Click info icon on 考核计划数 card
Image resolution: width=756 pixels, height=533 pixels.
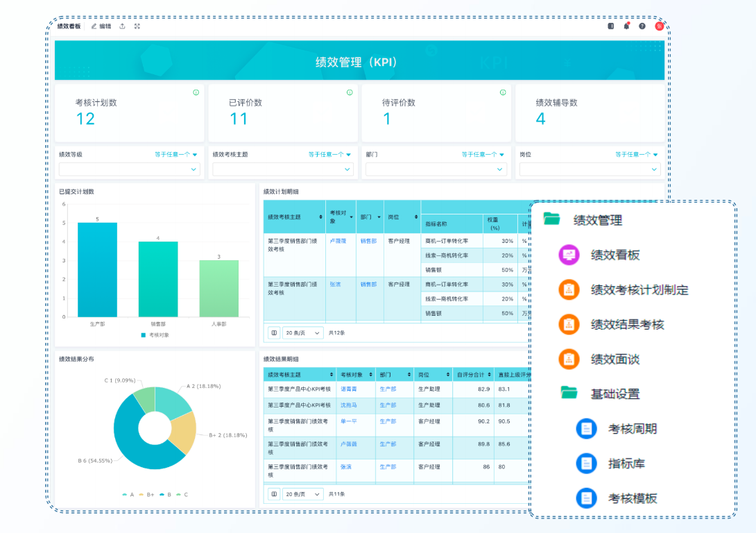click(196, 92)
